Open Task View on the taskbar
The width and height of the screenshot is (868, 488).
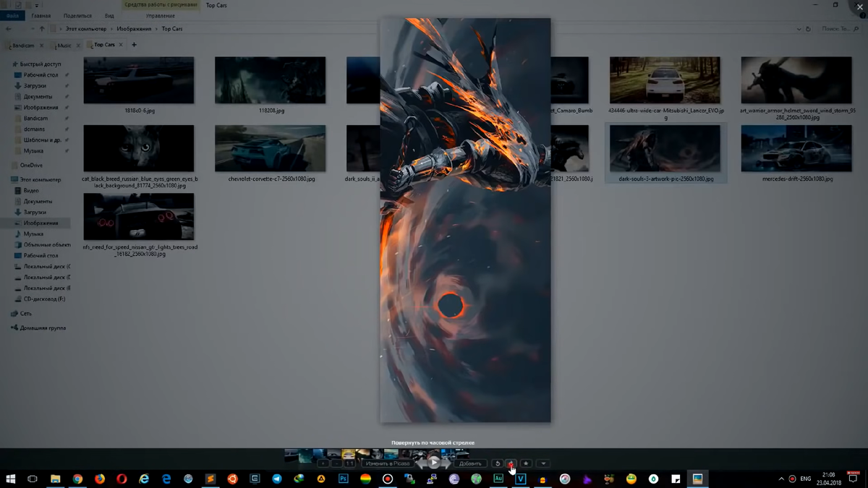(x=33, y=479)
